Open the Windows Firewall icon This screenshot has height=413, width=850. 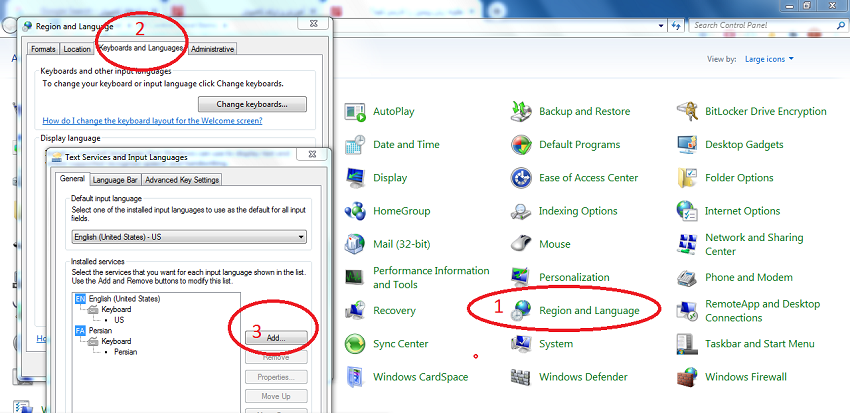pyautogui.click(x=687, y=377)
